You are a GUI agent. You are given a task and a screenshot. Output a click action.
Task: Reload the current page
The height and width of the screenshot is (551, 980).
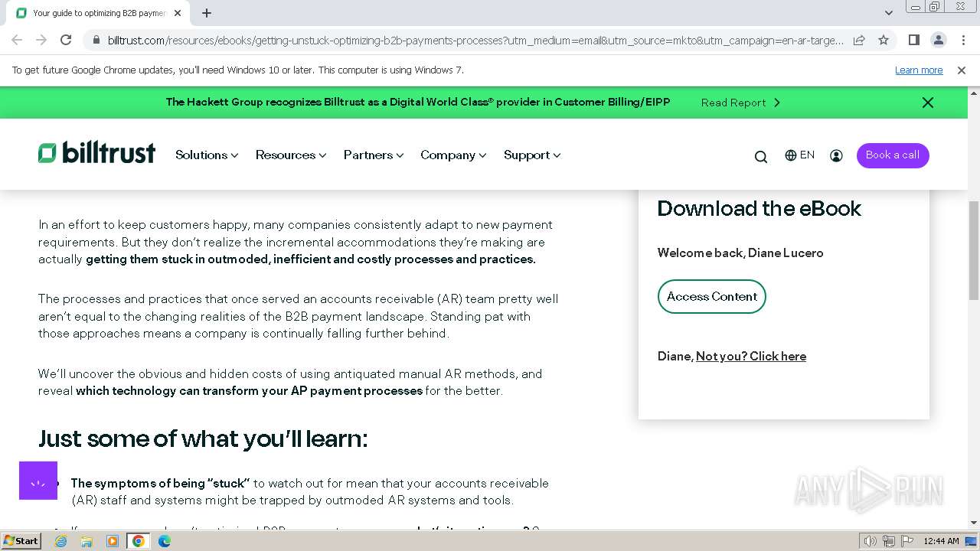point(66,40)
